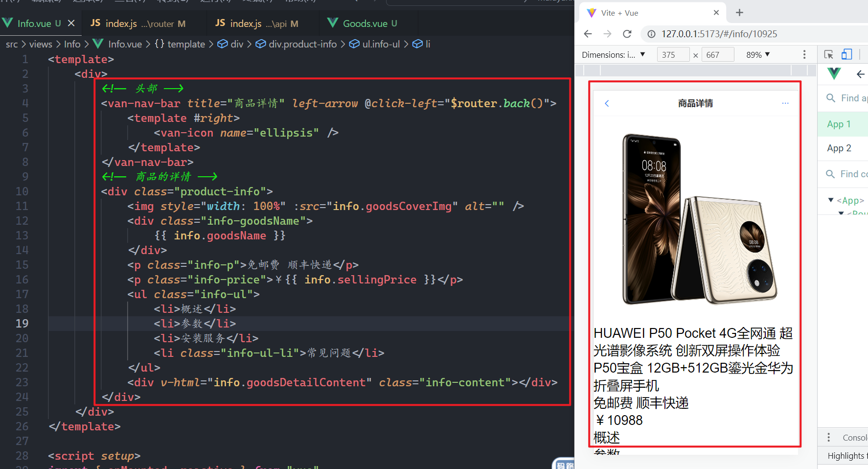This screenshot has height=469, width=868.
Task: Click 'src' in the breadcrumb path
Action: 12,44
